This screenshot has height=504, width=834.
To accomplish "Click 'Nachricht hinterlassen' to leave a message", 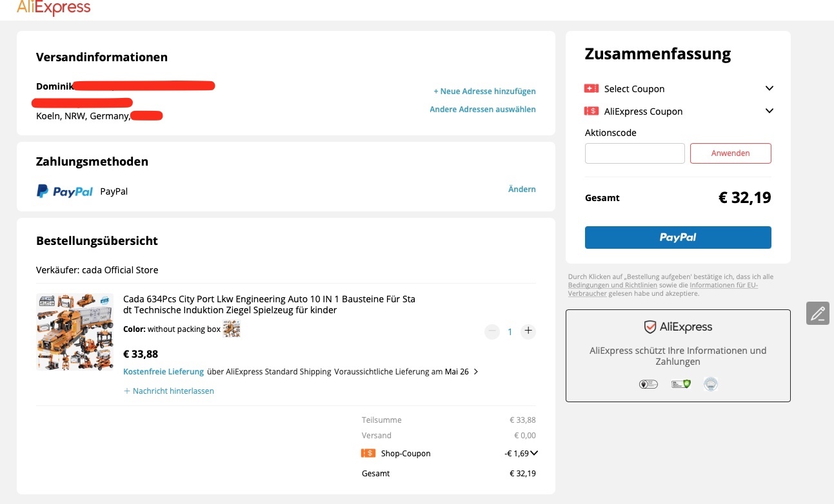I will click(x=169, y=391).
